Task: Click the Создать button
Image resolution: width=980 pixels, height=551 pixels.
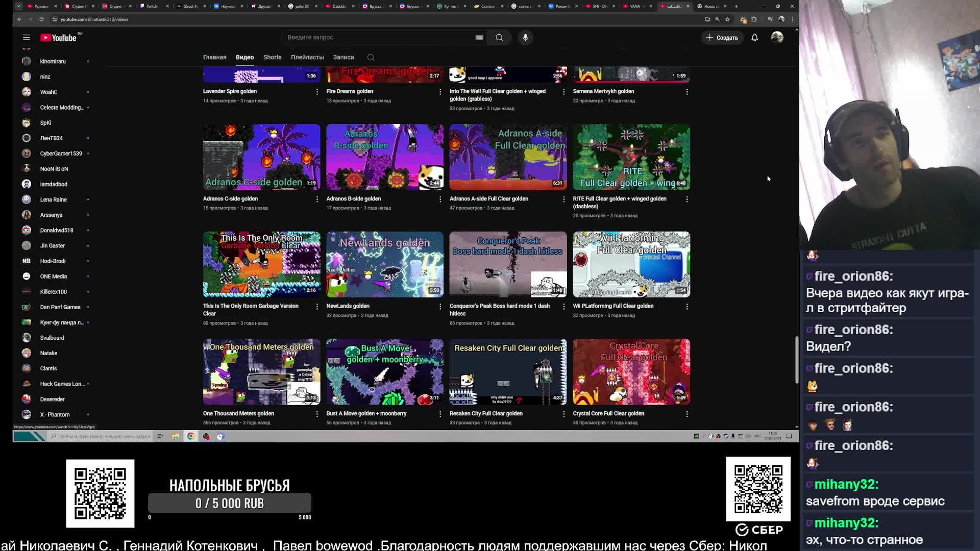Action: point(722,37)
